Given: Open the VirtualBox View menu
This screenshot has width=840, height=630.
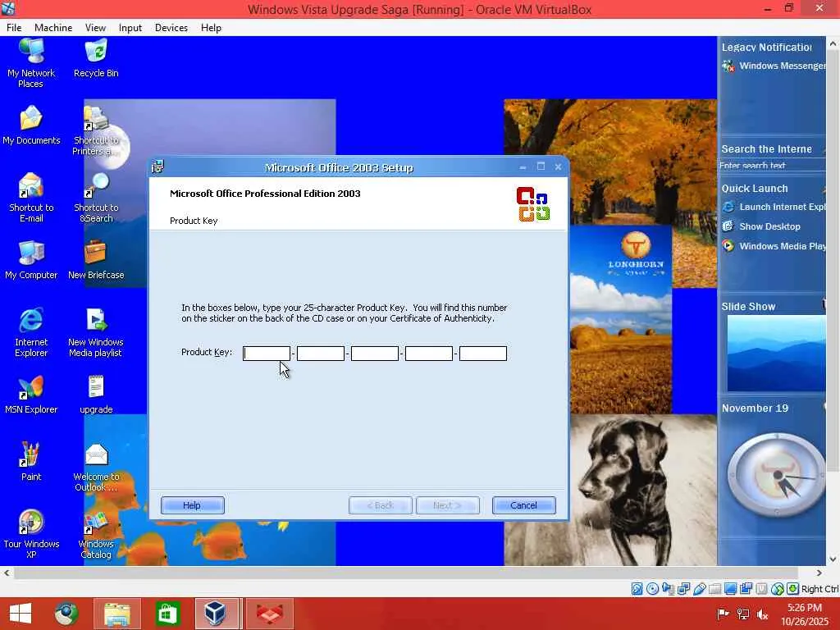Looking at the screenshot, I should [95, 28].
